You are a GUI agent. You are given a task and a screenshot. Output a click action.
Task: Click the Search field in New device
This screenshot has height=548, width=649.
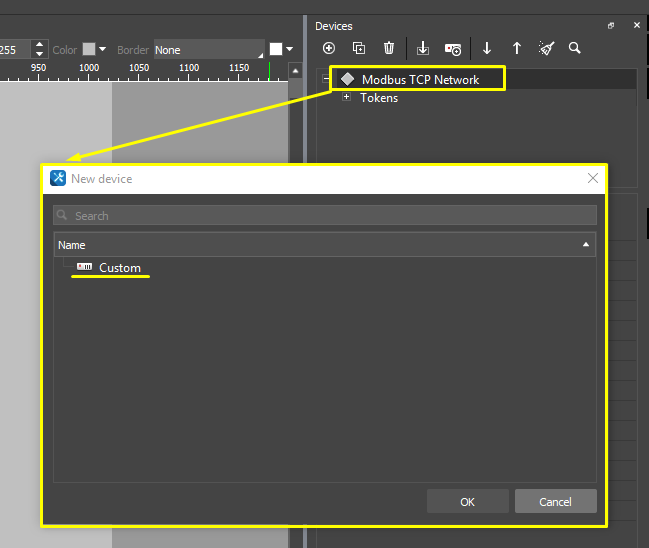(325, 216)
